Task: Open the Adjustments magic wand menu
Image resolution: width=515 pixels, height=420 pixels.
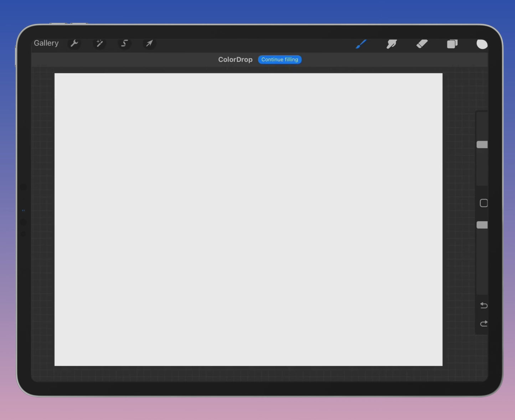Action: click(99, 43)
